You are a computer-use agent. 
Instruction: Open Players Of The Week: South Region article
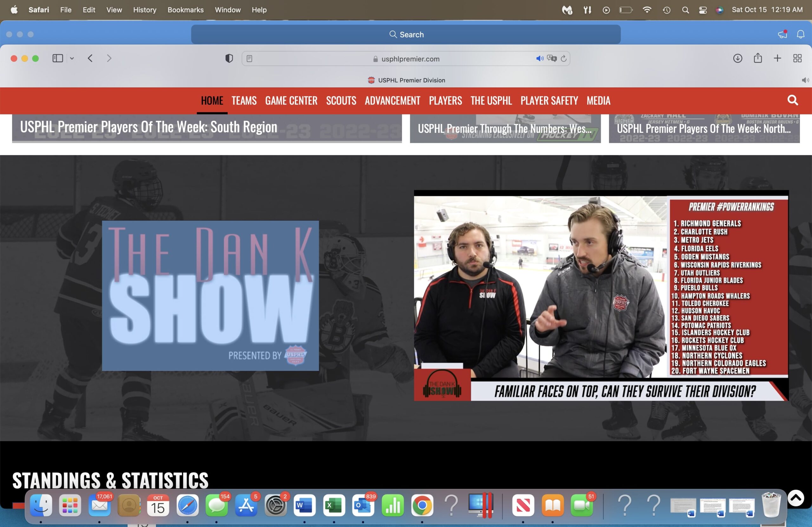[207, 128]
